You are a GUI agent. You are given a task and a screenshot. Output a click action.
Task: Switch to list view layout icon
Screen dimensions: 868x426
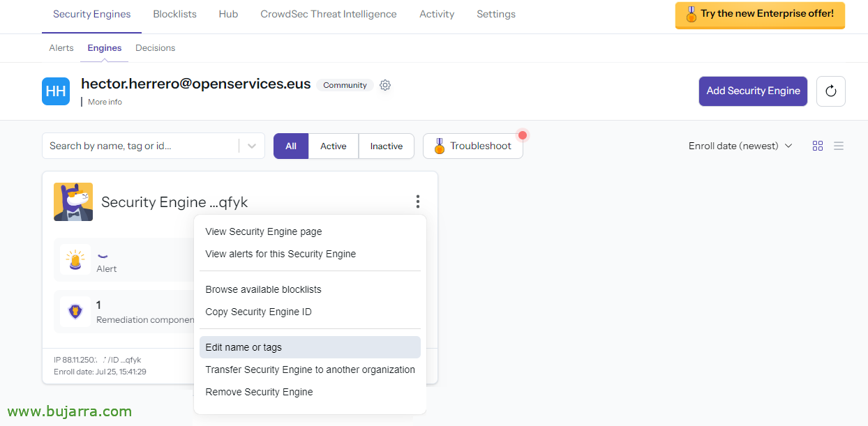tap(839, 146)
